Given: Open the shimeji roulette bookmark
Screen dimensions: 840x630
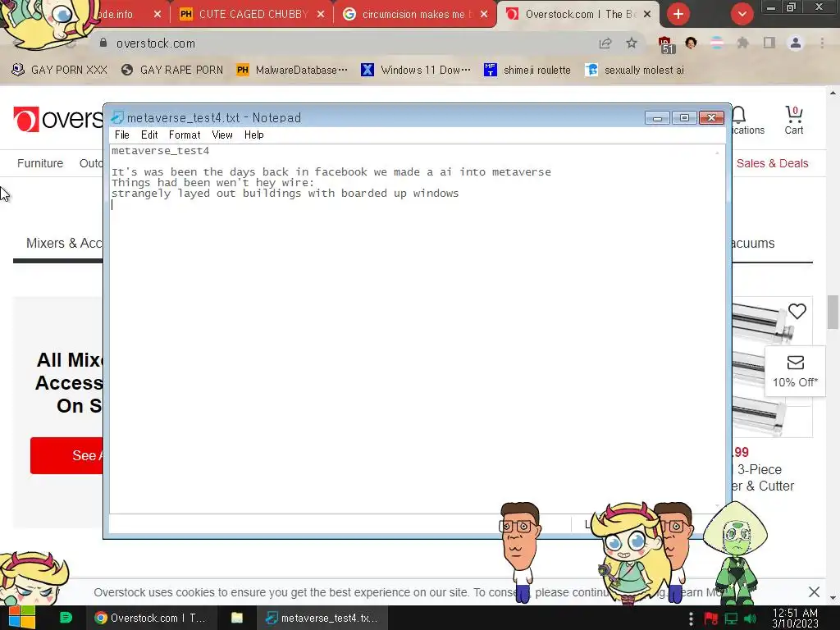Looking at the screenshot, I should [x=527, y=70].
